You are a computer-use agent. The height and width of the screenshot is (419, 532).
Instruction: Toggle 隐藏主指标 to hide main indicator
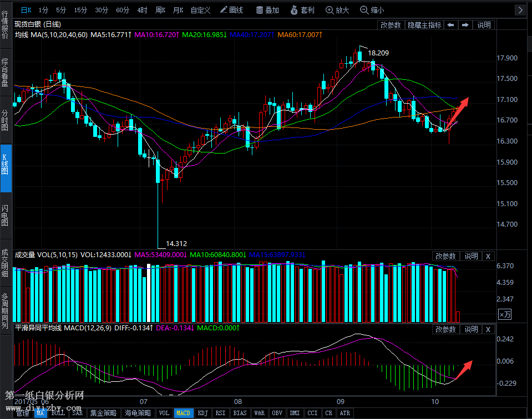(424, 25)
